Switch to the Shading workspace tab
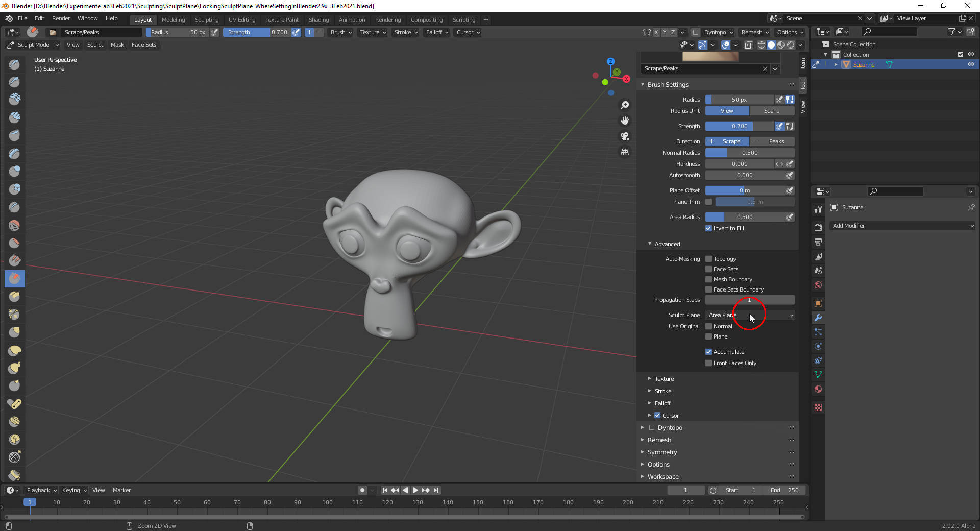The height and width of the screenshot is (531, 980). [318, 20]
